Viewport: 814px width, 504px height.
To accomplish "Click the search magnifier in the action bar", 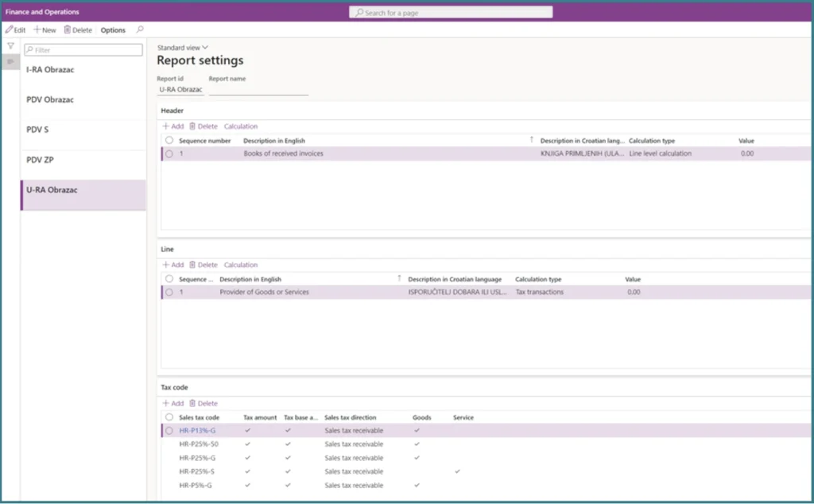I will pos(140,29).
